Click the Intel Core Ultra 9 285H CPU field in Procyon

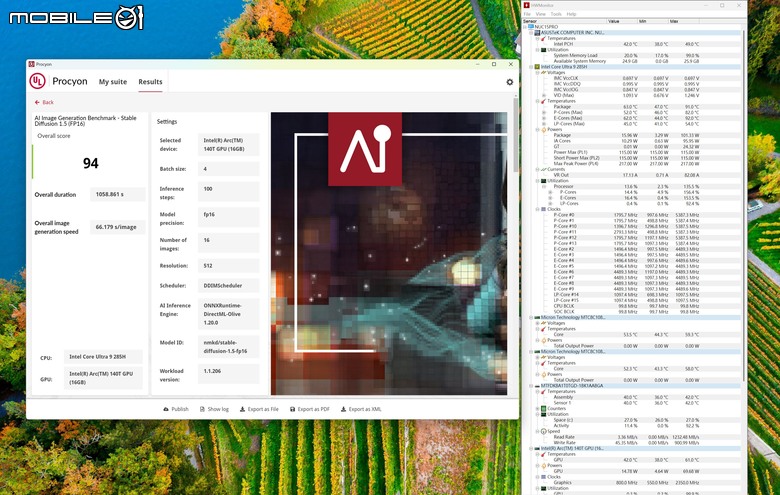click(x=103, y=357)
